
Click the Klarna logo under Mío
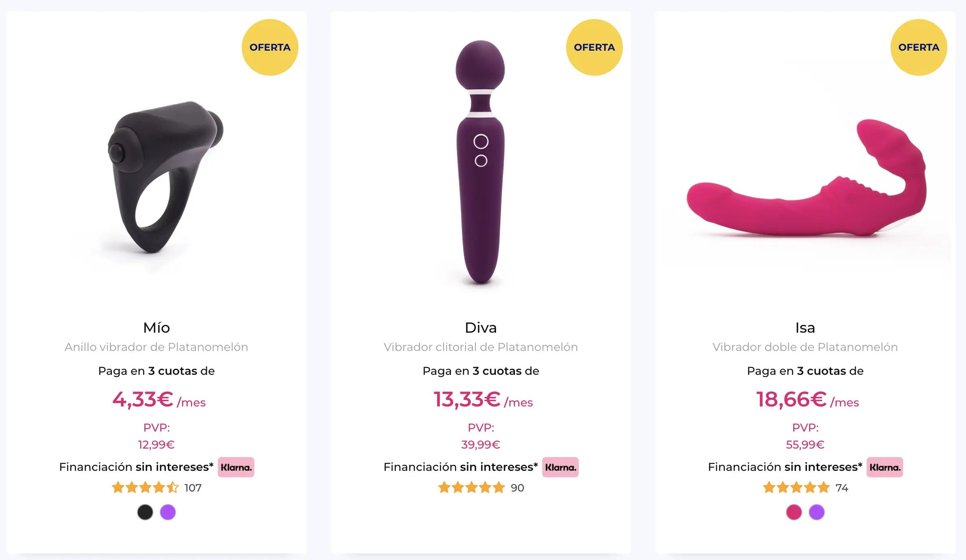point(236,467)
